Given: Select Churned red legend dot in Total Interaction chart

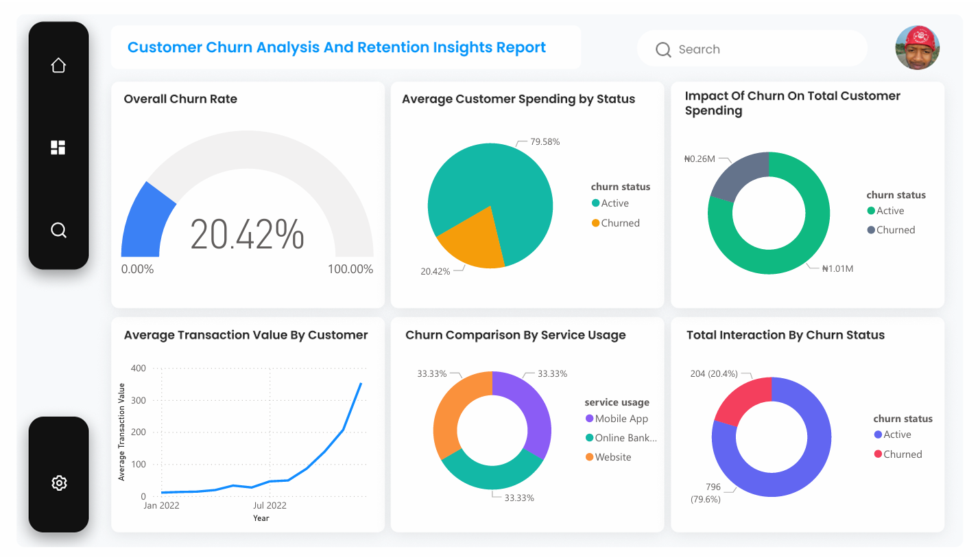Looking at the screenshot, I should (x=878, y=454).
